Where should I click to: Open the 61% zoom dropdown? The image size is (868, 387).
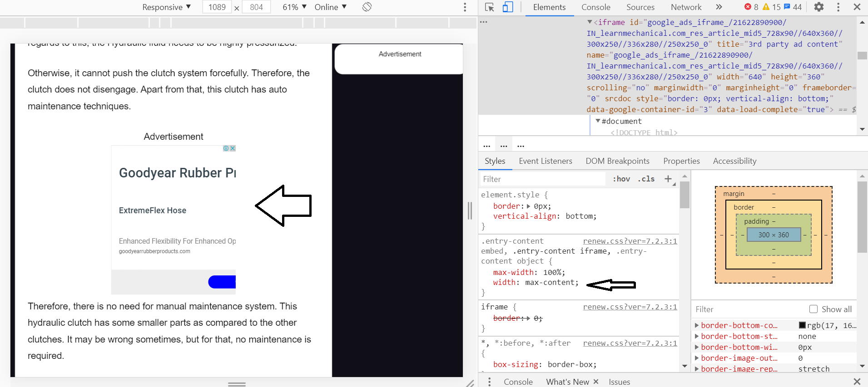click(294, 7)
